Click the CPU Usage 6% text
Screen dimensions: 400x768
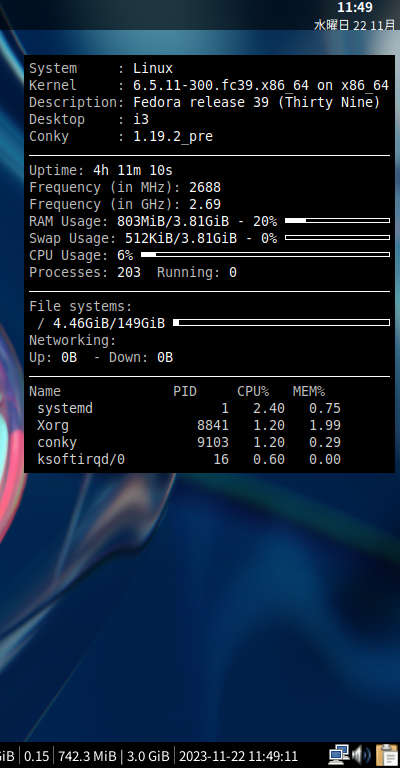[81, 255]
